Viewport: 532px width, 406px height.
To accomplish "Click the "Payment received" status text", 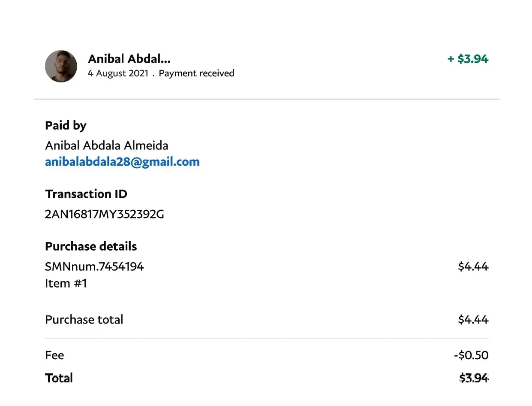I will point(196,73).
